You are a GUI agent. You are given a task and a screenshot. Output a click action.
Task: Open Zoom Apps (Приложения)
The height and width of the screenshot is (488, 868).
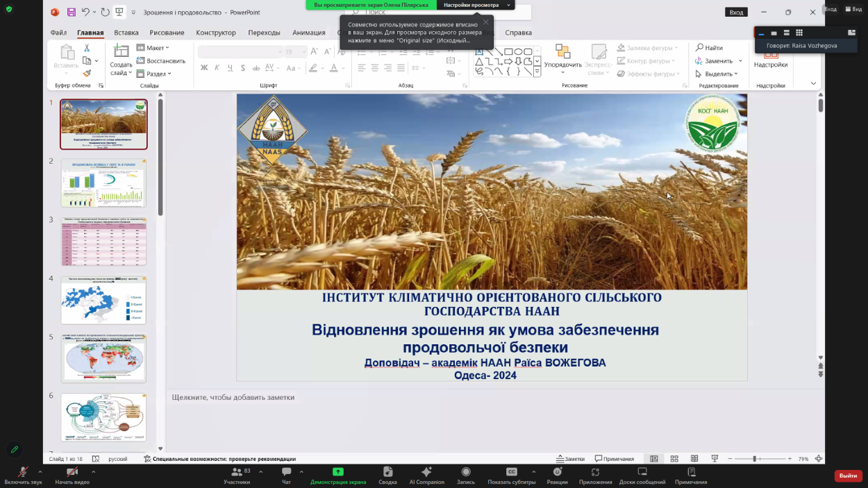pyautogui.click(x=595, y=476)
